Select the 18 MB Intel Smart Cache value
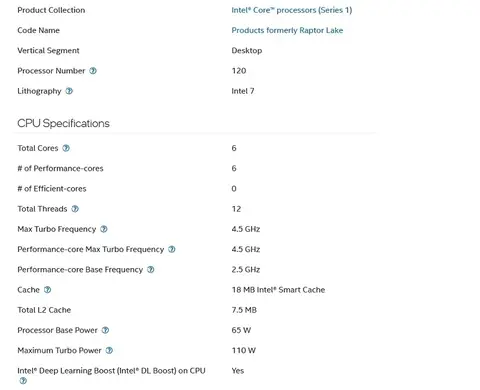This screenshot has width=480, height=390. pyautogui.click(x=278, y=290)
